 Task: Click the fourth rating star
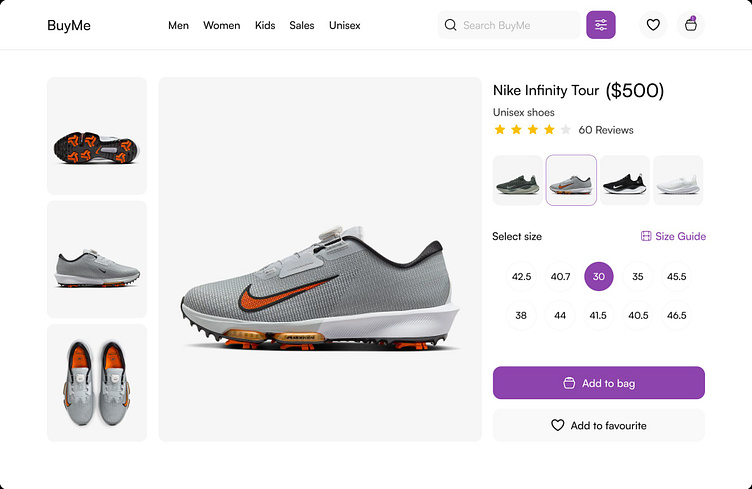tap(548, 130)
